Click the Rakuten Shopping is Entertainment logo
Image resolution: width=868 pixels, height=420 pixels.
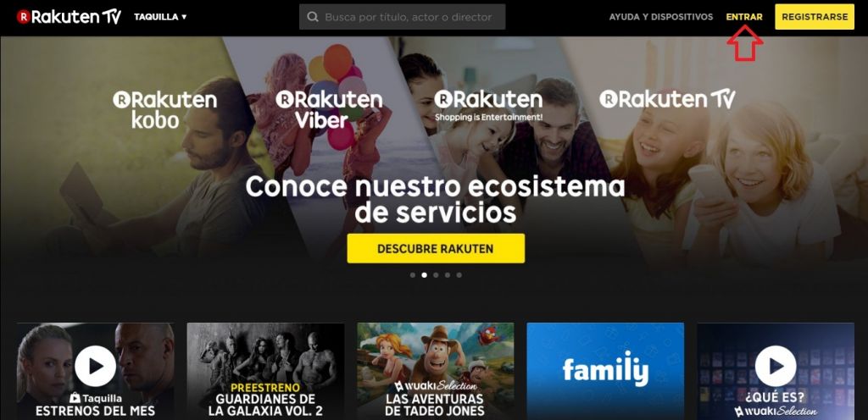click(x=488, y=106)
